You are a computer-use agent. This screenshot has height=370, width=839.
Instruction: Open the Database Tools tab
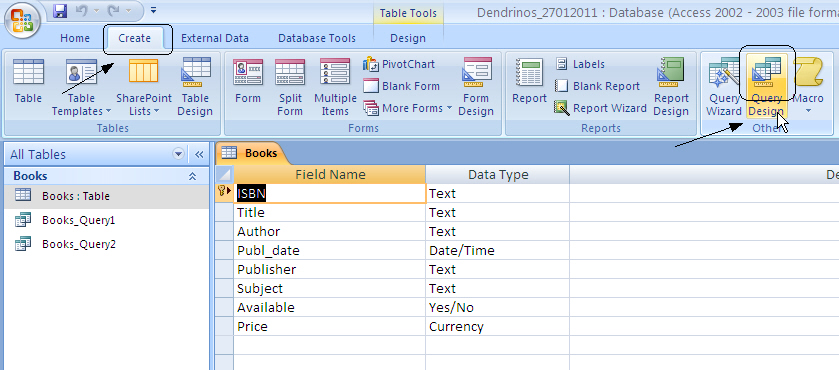pos(317,38)
